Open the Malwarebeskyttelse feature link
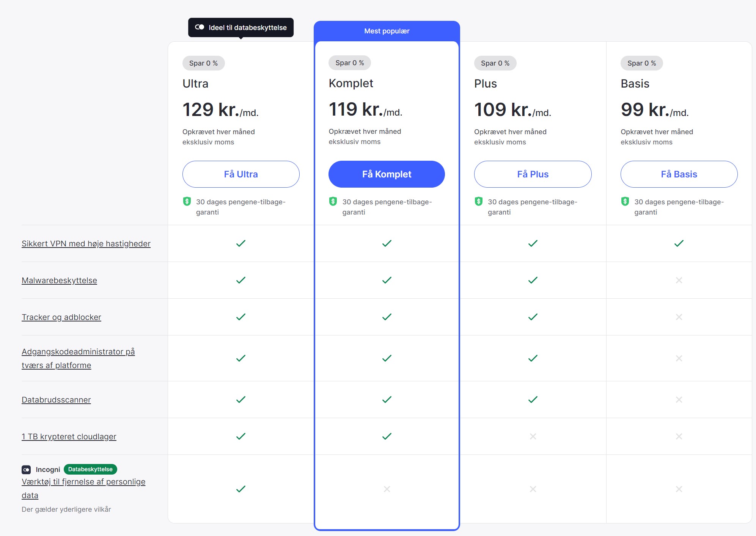 coord(59,281)
